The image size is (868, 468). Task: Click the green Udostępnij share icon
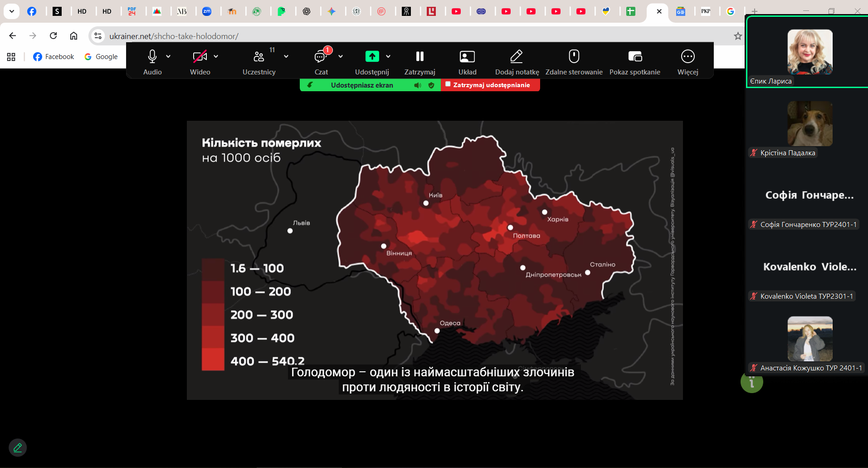click(x=372, y=56)
